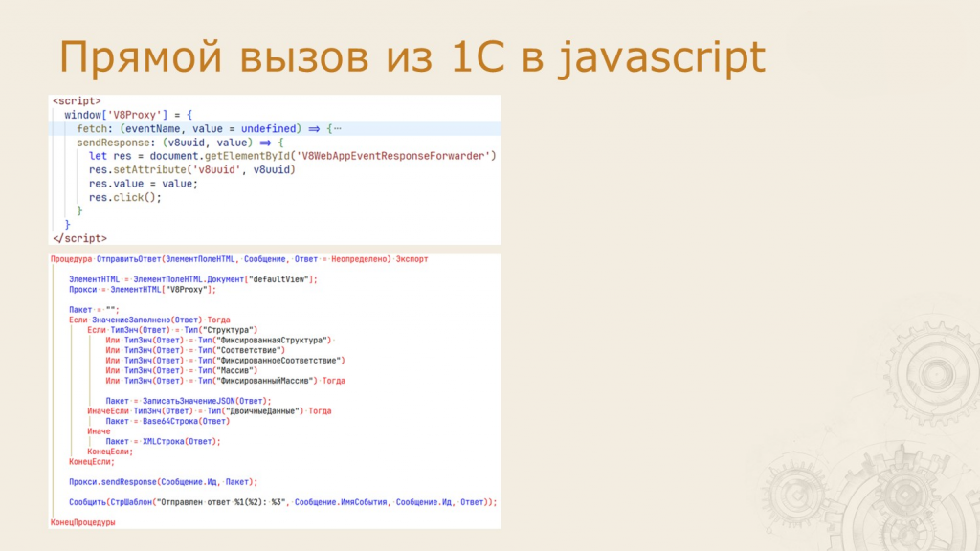Viewport: 980px width, 551px height.
Task: Click the line starting "ЭлементHTML = ЭлементПолеHTML.Документ"
Action: pyautogui.click(x=193, y=279)
